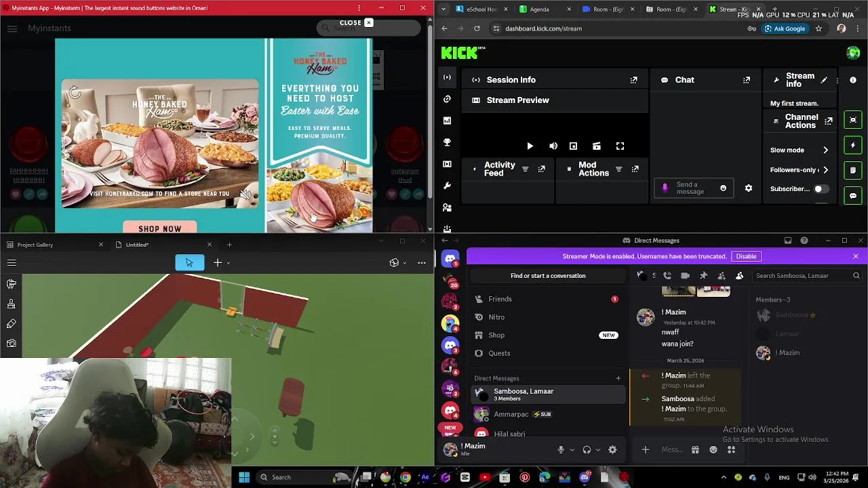This screenshot has width=868, height=488.
Task: Switch to Untitled* tab
Action: (163, 245)
